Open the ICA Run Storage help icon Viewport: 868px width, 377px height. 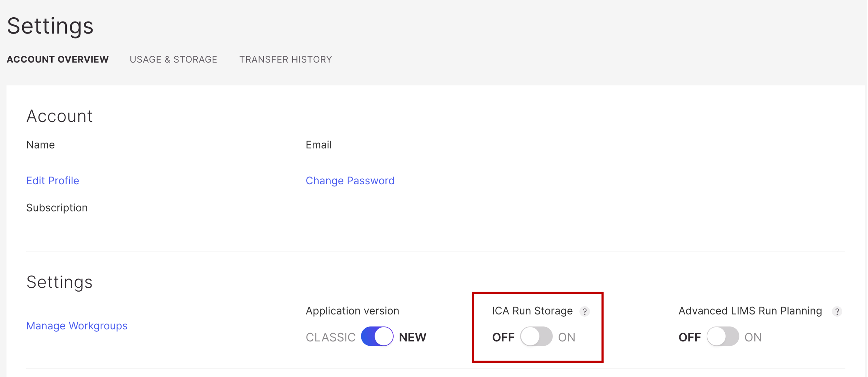[x=585, y=311]
